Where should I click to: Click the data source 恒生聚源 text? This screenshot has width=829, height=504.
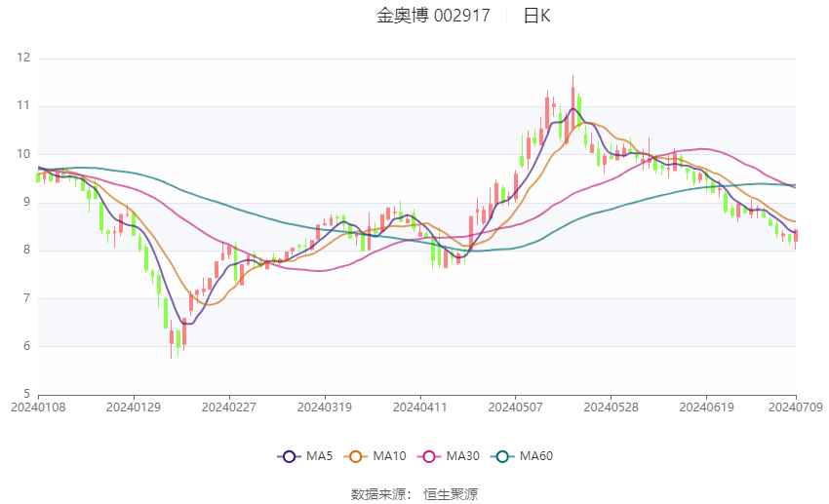(451, 494)
